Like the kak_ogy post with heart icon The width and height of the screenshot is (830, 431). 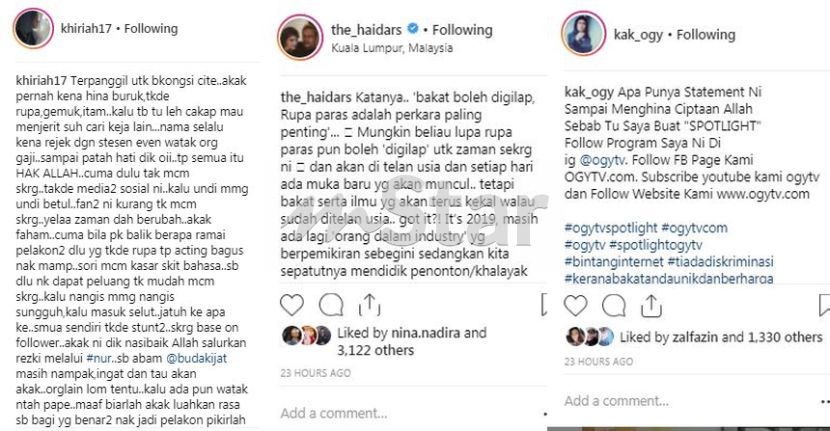click(x=575, y=306)
